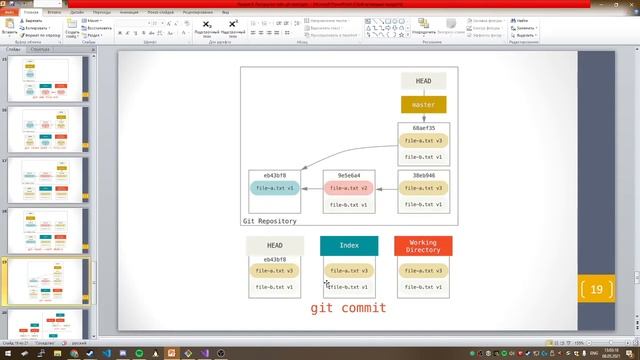The height and width of the screenshot is (360, 640).
Task: Click the numbered list icon
Action: coord(264,24)
